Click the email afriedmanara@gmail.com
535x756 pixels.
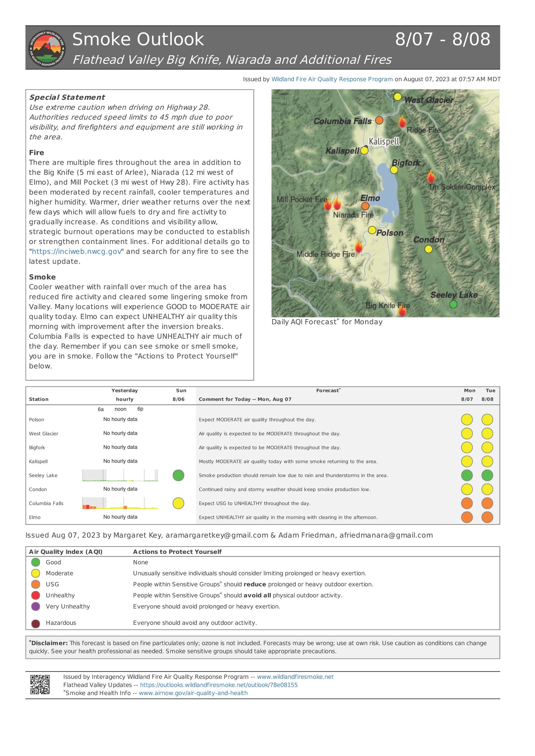click(386, 535)
